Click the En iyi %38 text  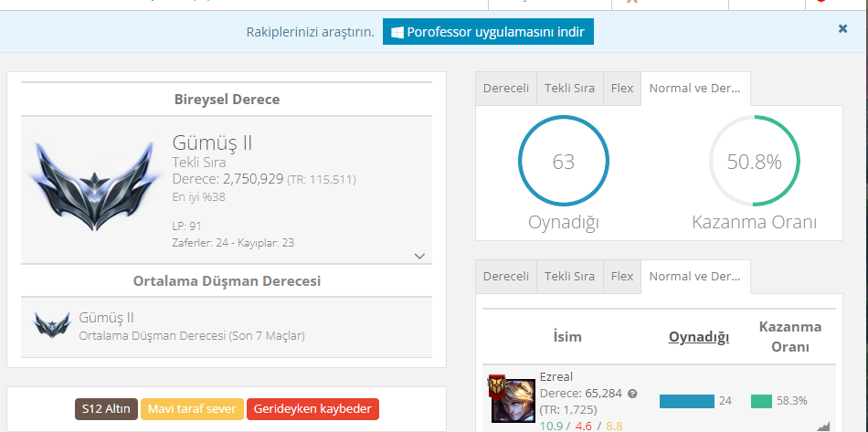pos(199,197)
